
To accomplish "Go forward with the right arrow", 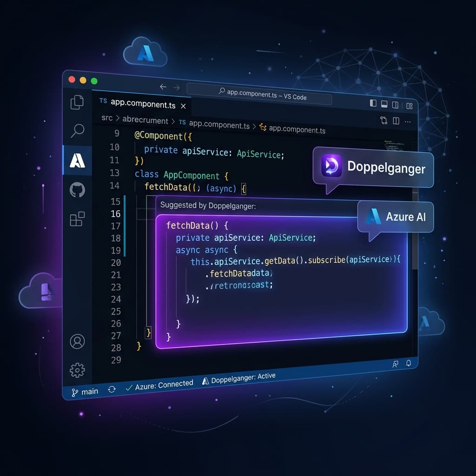I will (177, 88).
